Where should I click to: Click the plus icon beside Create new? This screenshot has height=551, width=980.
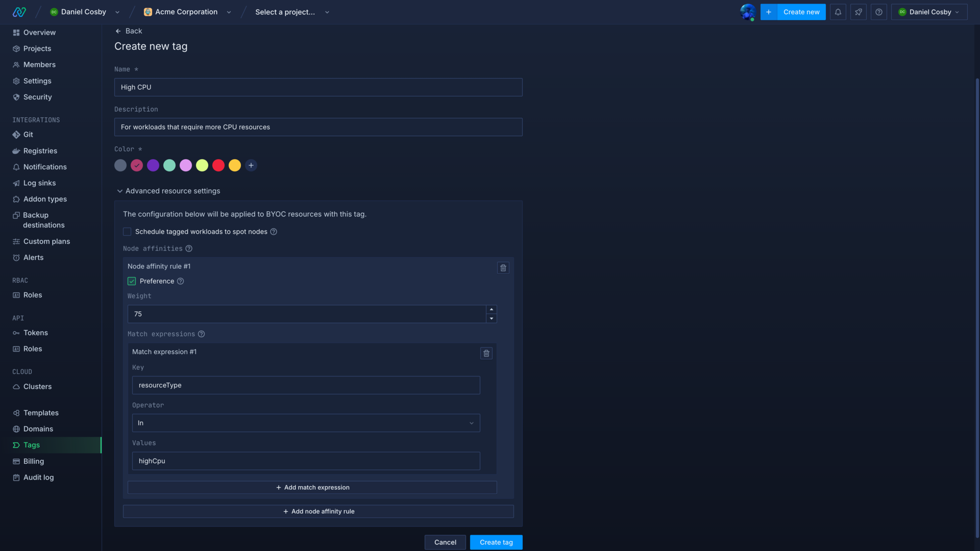coord(769,12)
